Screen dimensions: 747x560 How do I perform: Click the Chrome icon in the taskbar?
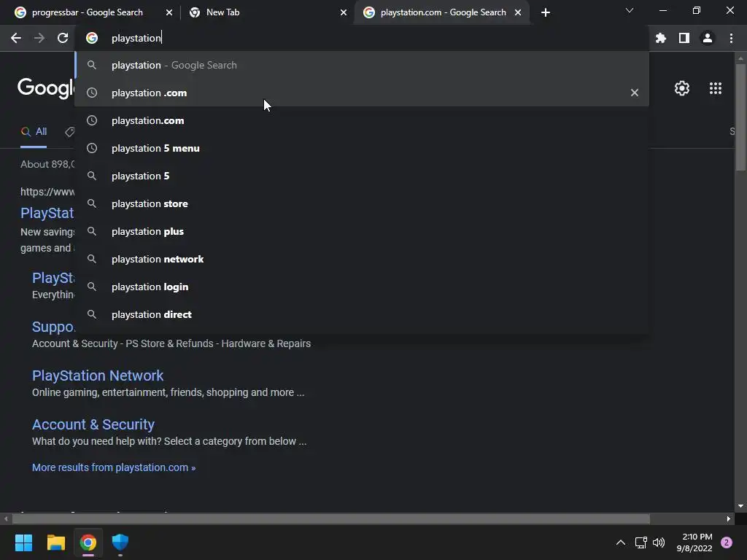click(88, 542)
